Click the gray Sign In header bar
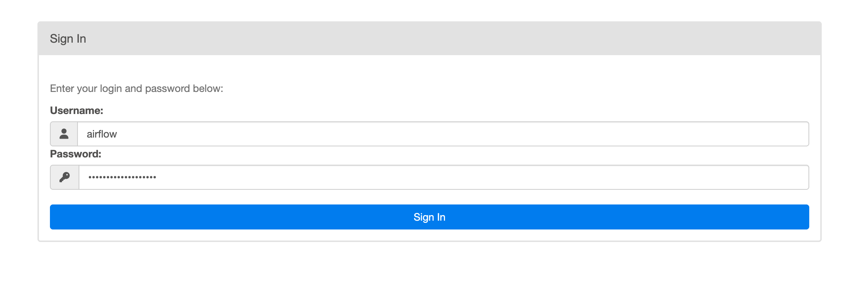The image size is (868, 292). 430,38
